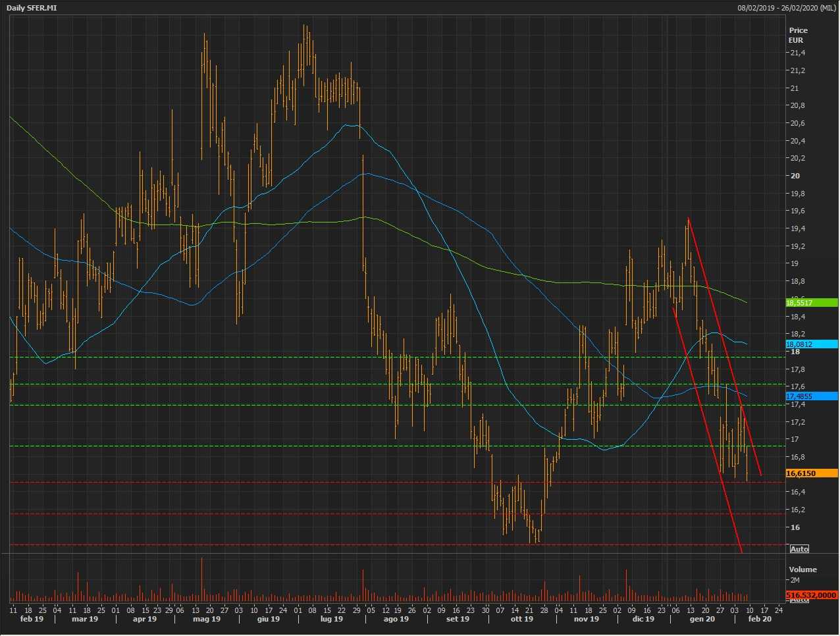The height and width of the screenshot is (636, 840).
Task: Click the 2M level on volume axis
Action: [795, 580]
